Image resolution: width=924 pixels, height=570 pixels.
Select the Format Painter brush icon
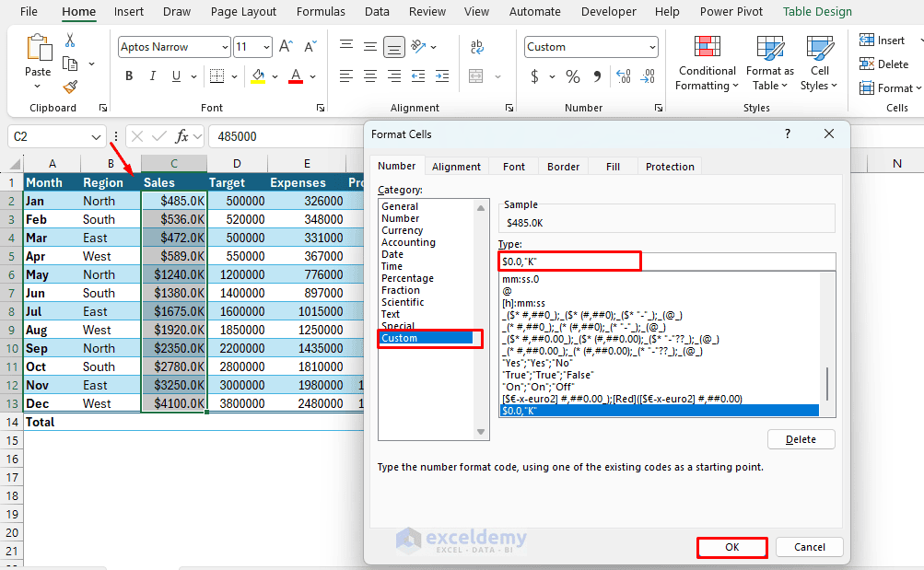pos(70,87)
